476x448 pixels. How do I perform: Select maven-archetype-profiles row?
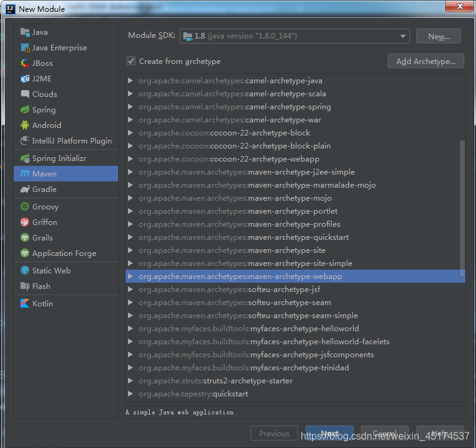[295, 224]
